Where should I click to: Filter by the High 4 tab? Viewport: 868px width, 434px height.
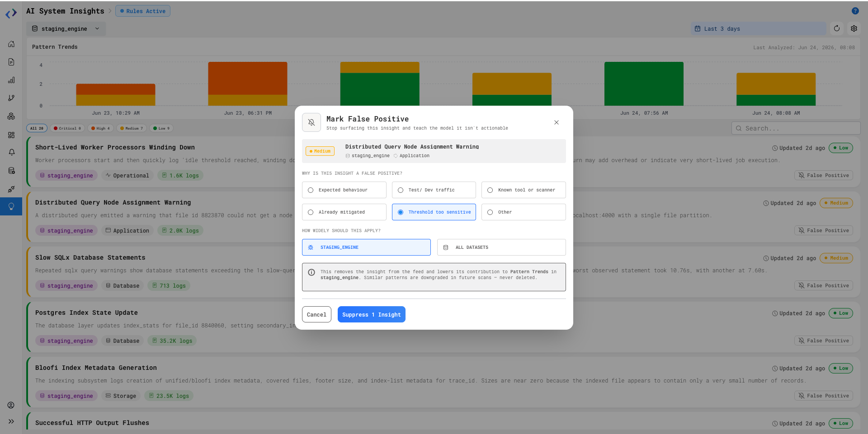coord(100,128)
